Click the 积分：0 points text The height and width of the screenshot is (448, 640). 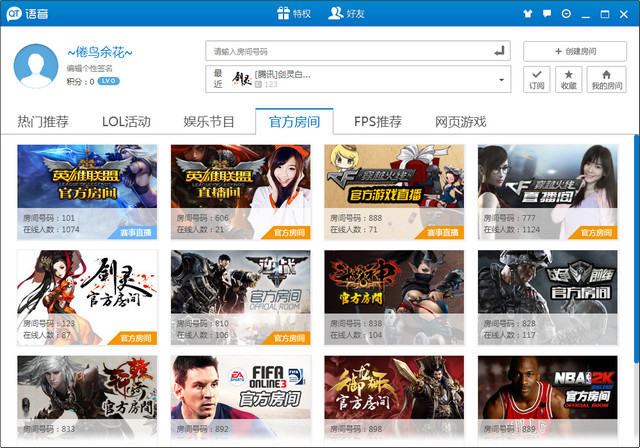(x=80, y=82)
